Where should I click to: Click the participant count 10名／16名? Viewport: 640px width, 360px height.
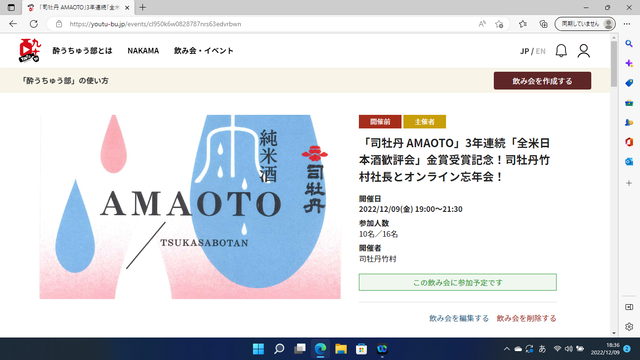(378, 234)
